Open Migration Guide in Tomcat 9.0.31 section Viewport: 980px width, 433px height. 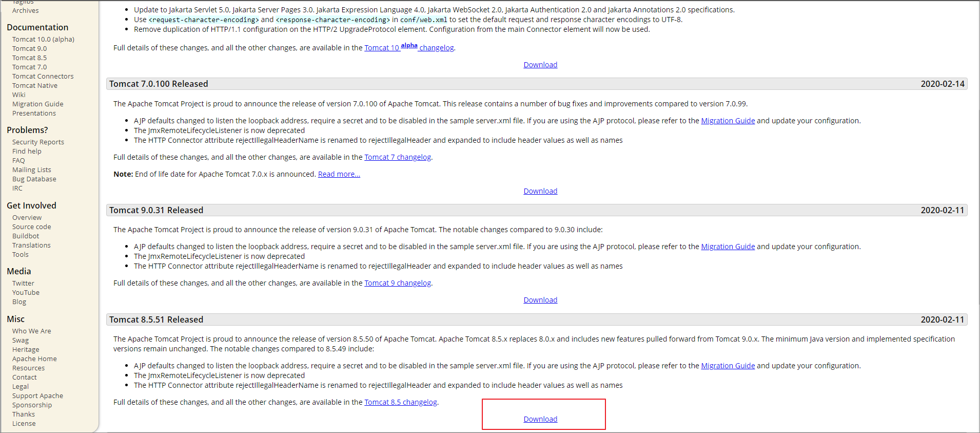point(728,247)
